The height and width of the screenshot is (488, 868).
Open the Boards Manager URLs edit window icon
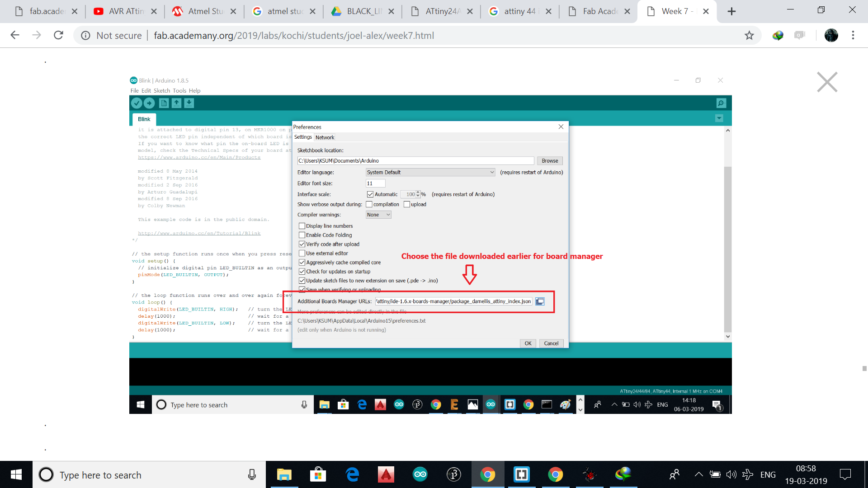[x=540, y=301]
